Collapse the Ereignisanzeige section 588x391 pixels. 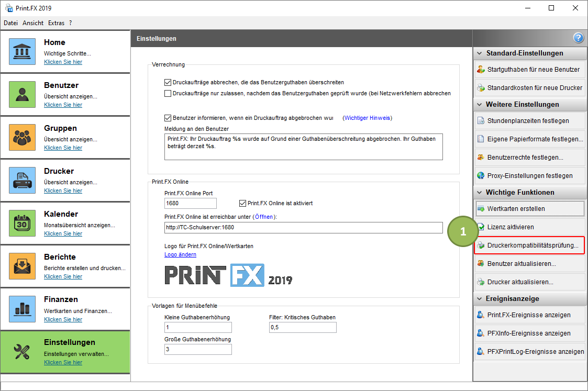pyautogui.click(x=479, y=299)
